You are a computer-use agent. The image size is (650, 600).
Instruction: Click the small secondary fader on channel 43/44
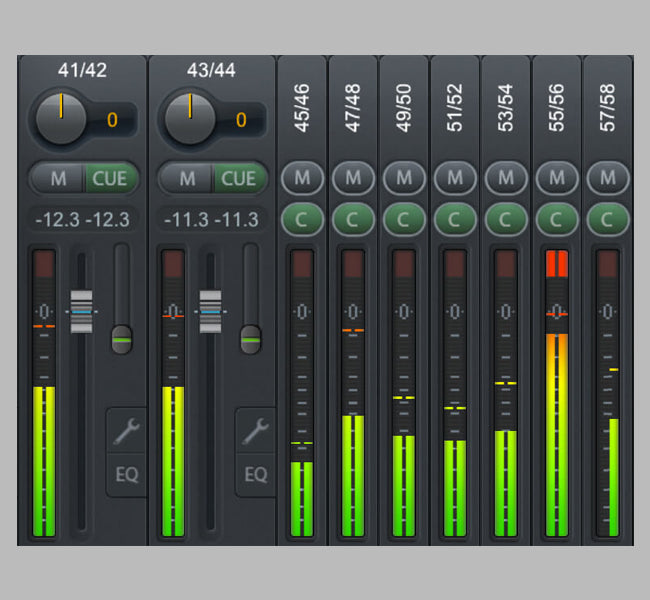(251, 340)
